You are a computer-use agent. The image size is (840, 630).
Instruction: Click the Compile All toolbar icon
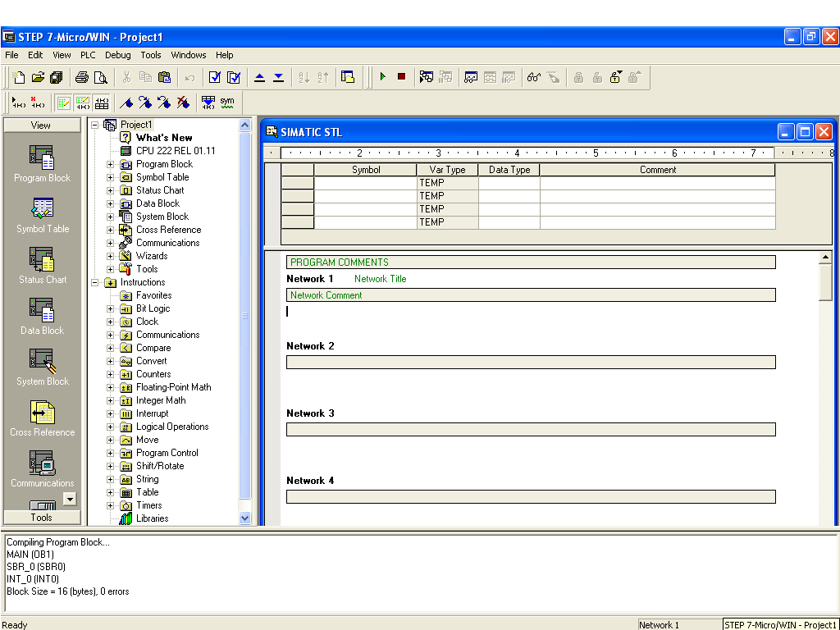[234, 78]
